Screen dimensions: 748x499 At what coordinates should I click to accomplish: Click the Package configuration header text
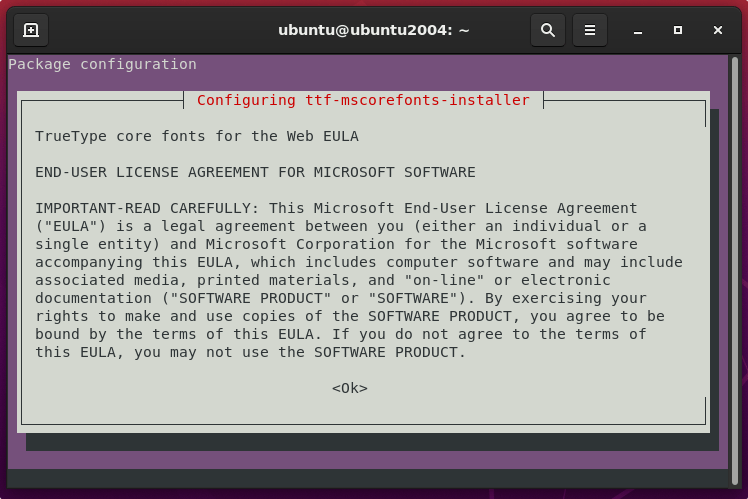102,64
